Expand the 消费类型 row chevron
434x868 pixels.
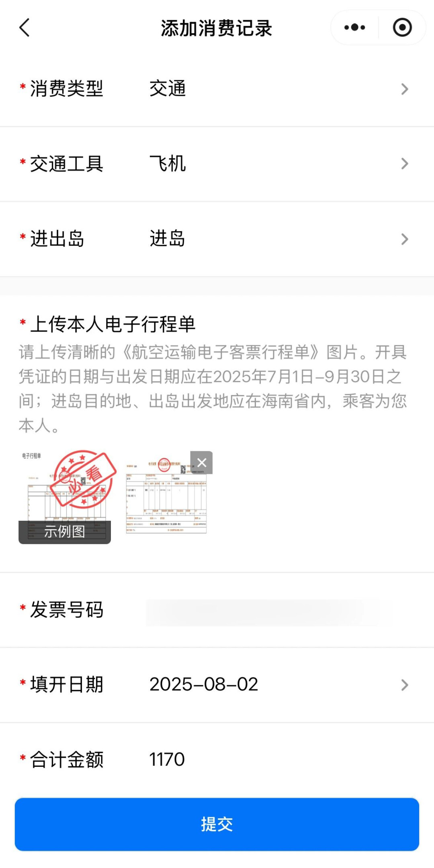[x=405, y=89]
